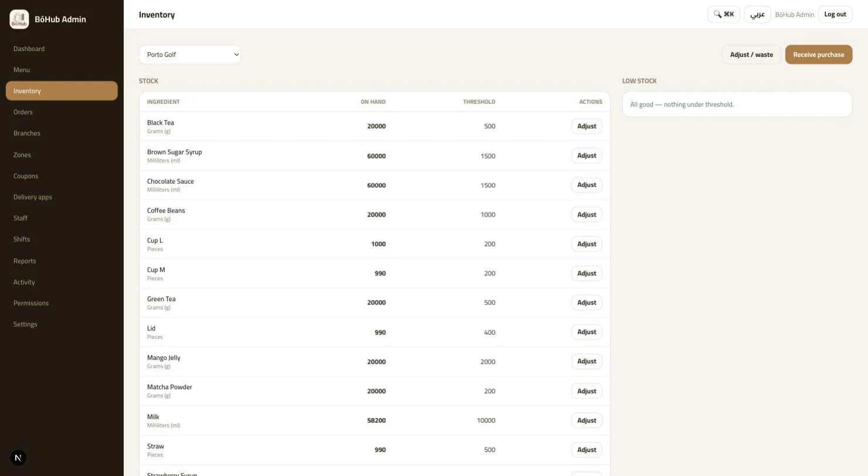Select the Brown Sugar Syrup ingredient name
This screenshot has width=868, height=476.
(174, 152)
